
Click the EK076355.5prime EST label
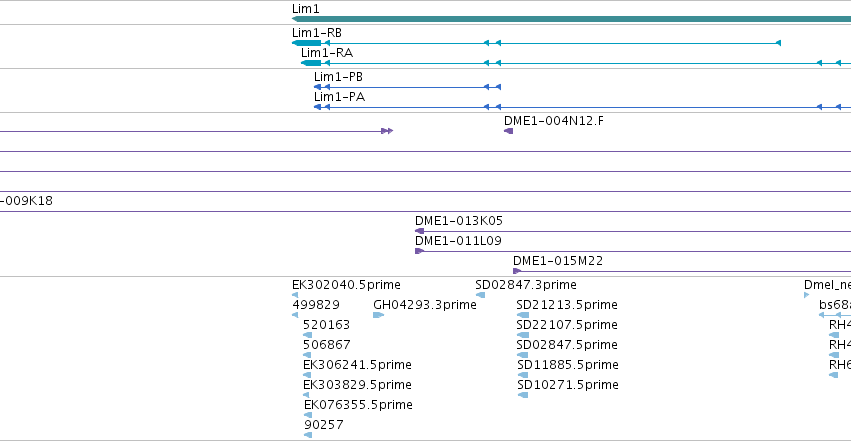click(358, 405)
